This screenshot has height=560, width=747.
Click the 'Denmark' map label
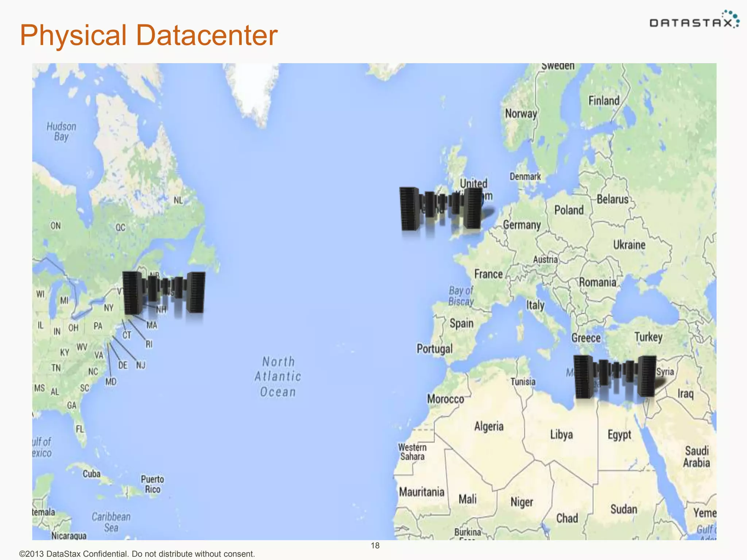(525, 176)
